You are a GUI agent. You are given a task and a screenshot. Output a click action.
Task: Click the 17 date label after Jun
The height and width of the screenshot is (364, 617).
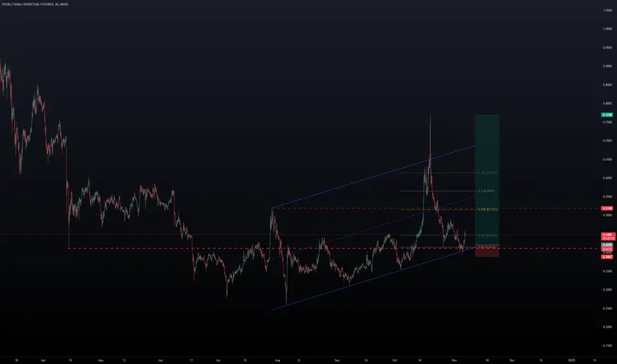point(191,360)
